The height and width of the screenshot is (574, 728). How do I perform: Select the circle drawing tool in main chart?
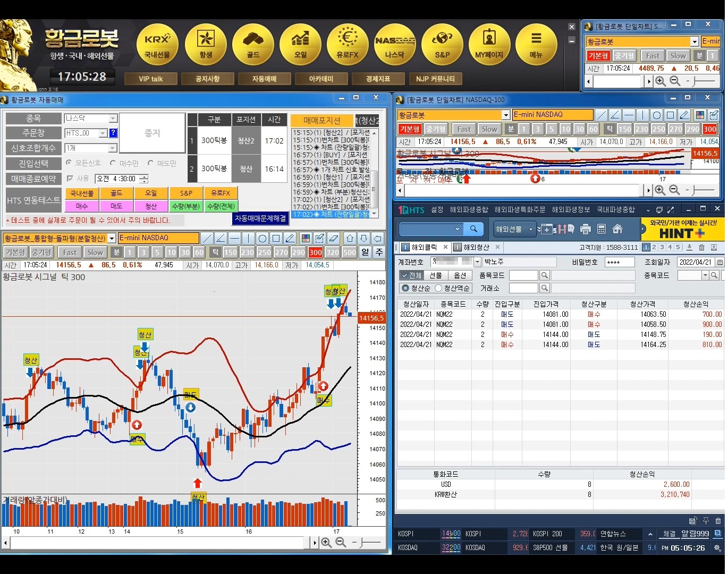click(x=263, y=238)
